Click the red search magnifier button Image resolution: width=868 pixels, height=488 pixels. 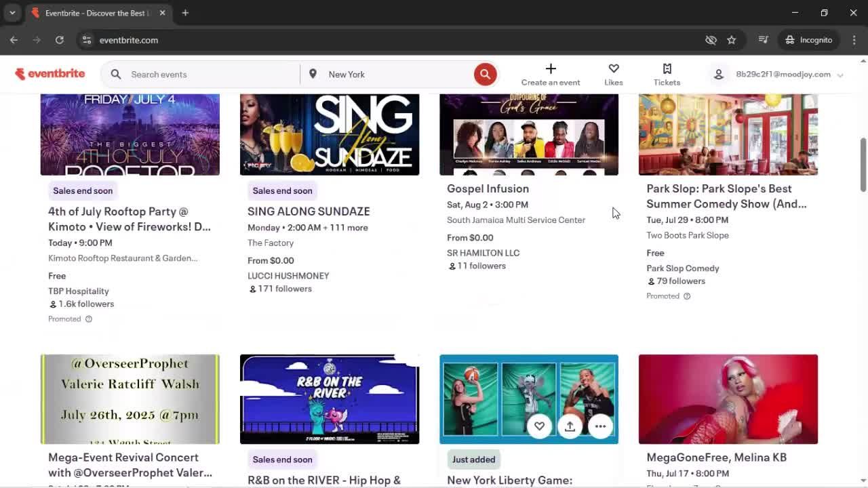pyautogui.click(x=485, y=74)
